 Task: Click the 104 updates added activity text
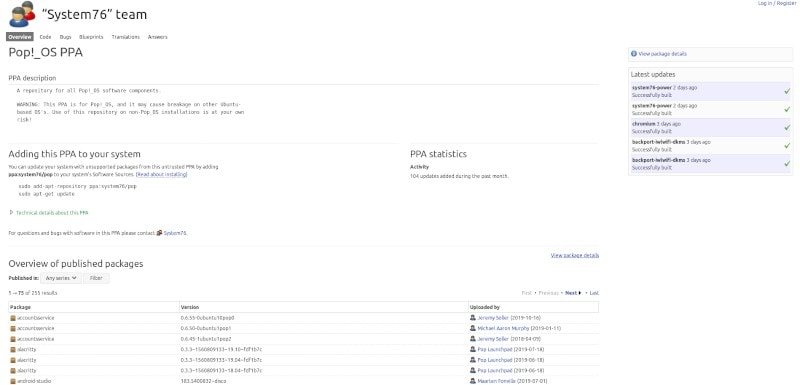point(459,176)
